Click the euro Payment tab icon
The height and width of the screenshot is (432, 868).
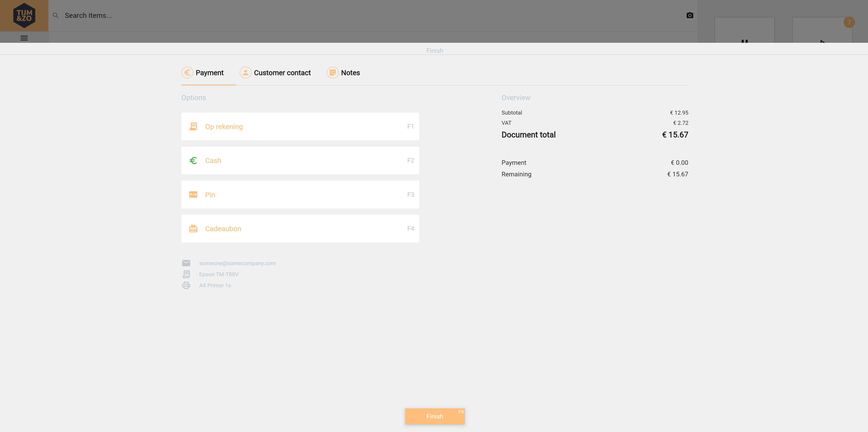pyautogui.click(x=187, y=72)
